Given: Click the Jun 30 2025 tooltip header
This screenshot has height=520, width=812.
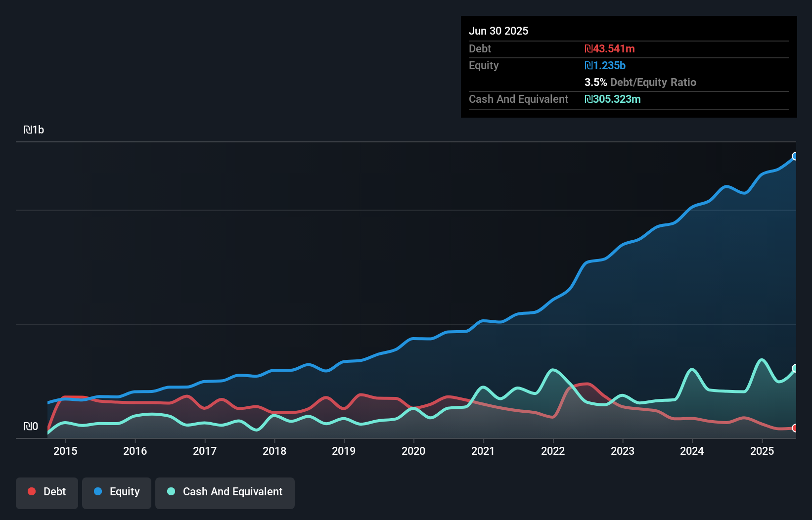Looking at the screenshot, I should coord(498,30).
